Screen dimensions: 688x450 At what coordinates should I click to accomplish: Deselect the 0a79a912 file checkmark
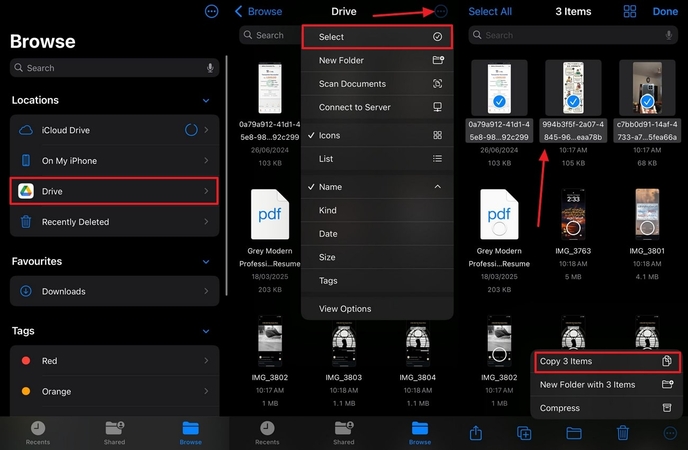pos(499,101)
